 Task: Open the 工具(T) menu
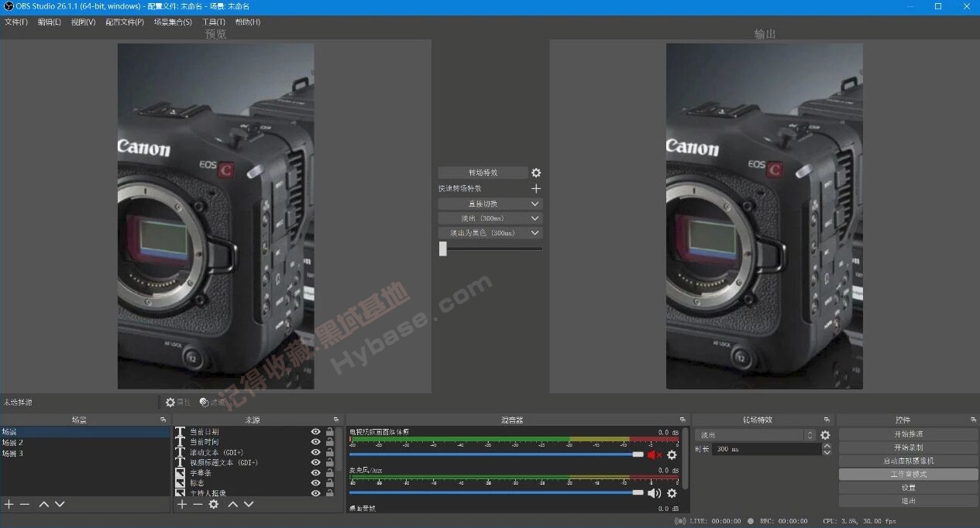pos(212,22)
